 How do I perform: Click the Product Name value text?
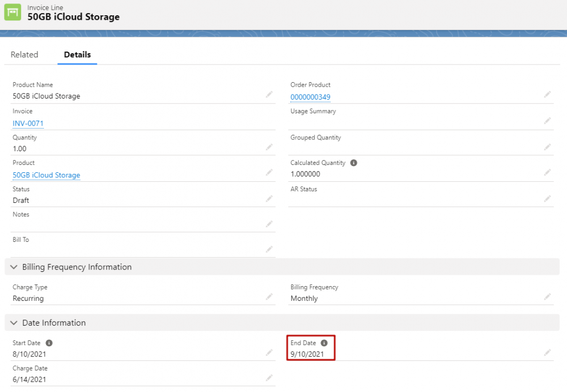(46, 96)
